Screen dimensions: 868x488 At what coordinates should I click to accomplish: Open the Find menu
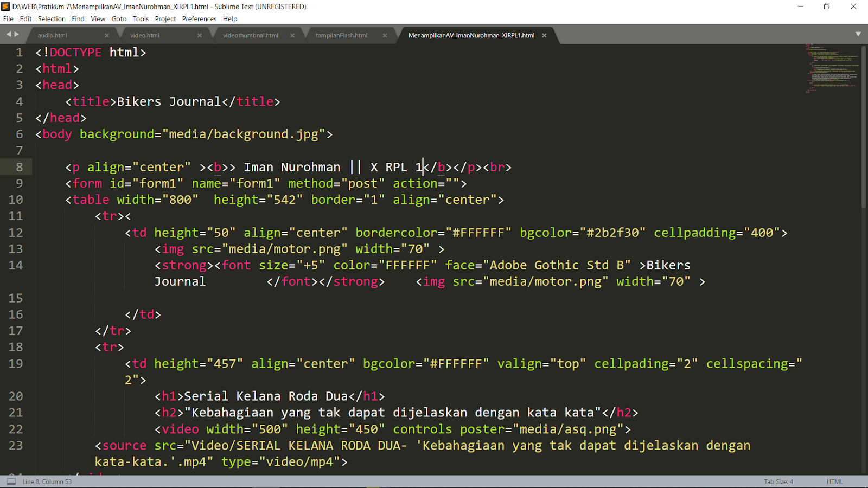click(x=78, y=18)
